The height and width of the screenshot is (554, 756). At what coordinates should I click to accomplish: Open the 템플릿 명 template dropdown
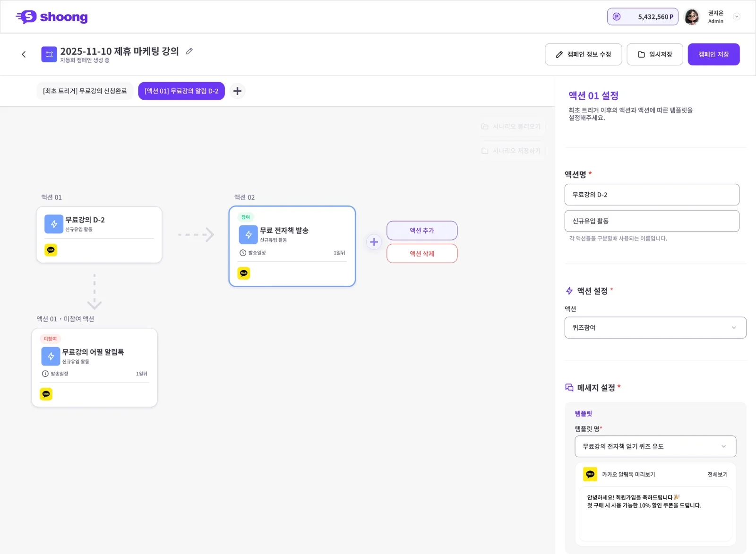click(x=655, y=446)
